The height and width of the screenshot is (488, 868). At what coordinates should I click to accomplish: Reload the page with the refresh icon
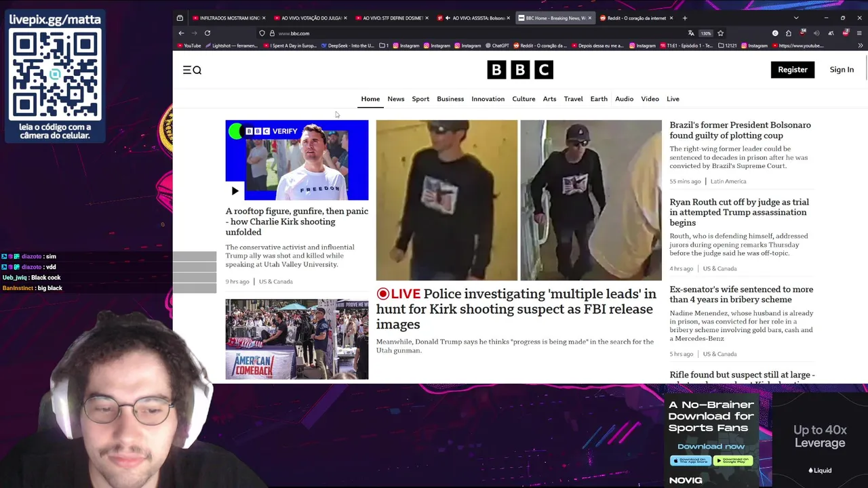pyautogui.click(x=208, y=33)
